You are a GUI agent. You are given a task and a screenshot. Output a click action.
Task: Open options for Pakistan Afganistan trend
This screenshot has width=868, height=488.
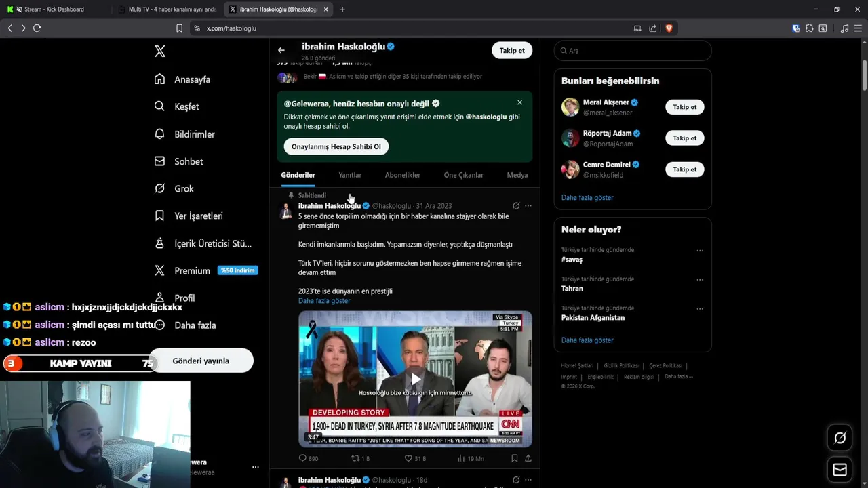coord(700,309)
